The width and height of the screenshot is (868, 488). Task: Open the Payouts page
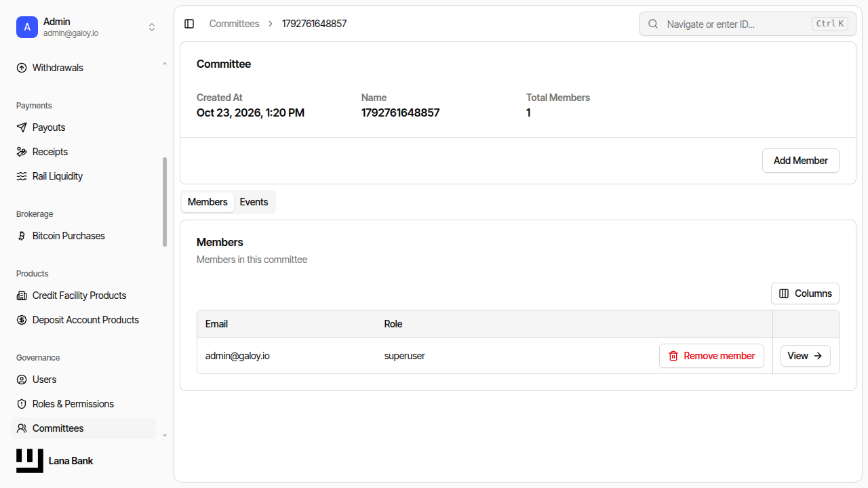point(83,127)
